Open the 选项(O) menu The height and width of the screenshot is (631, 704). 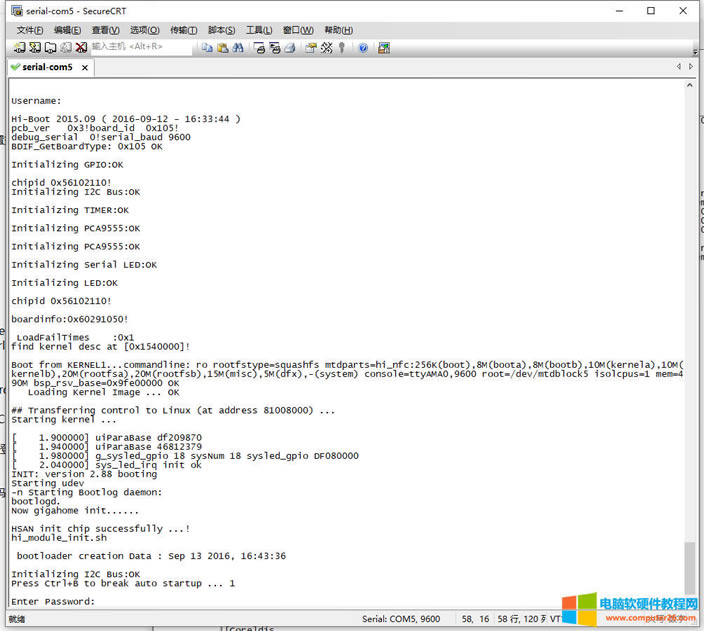pos(144,30)
